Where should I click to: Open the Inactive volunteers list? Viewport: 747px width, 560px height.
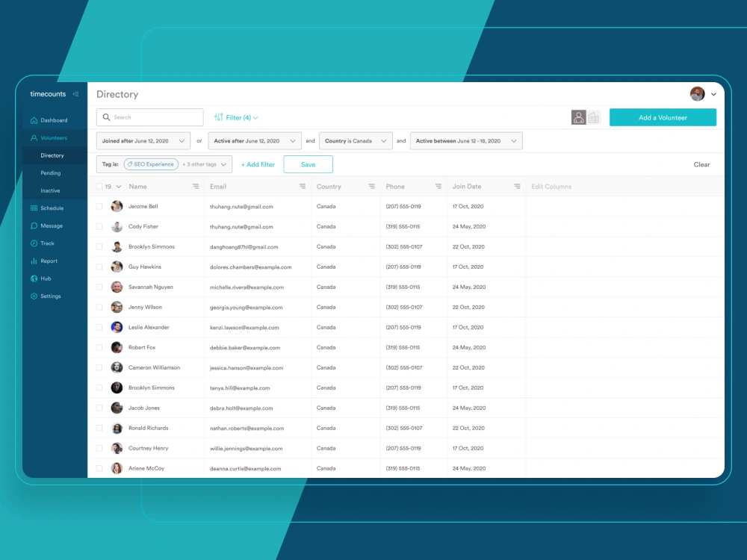(x=51, y=190)
